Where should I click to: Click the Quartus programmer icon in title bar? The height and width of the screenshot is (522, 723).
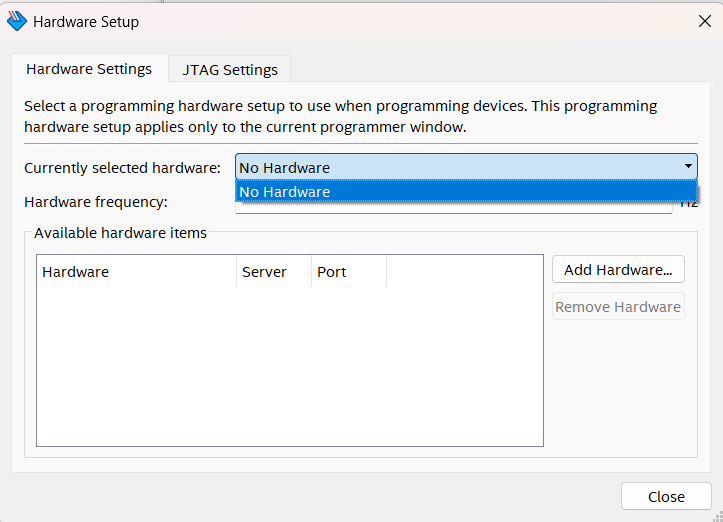click(x=17, y=21)
